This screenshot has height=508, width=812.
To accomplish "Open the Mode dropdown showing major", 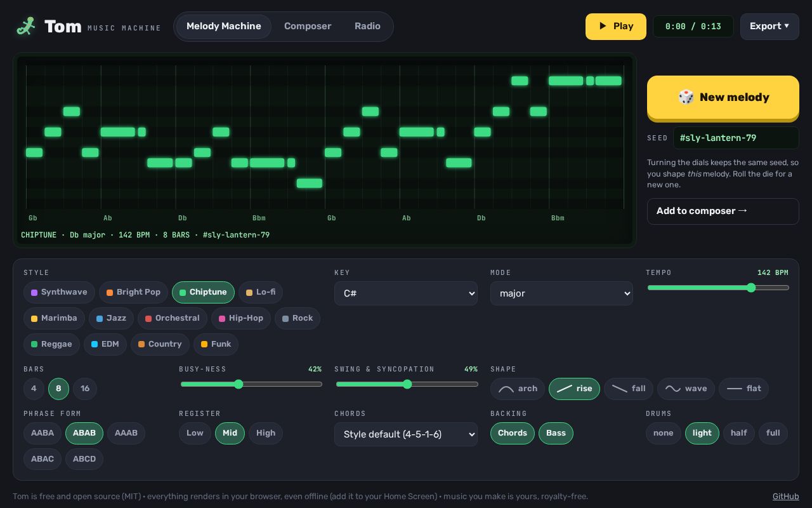I will click(561, 293).
